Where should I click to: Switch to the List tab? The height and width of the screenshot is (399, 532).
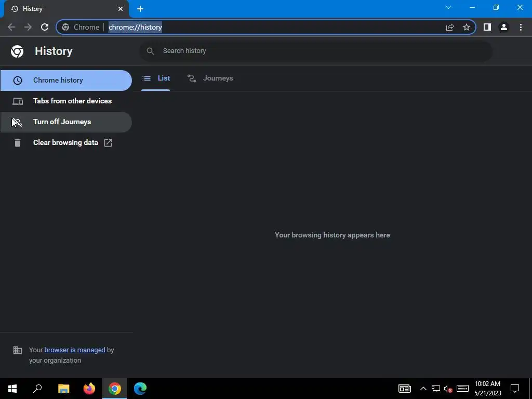pos(156,78)
